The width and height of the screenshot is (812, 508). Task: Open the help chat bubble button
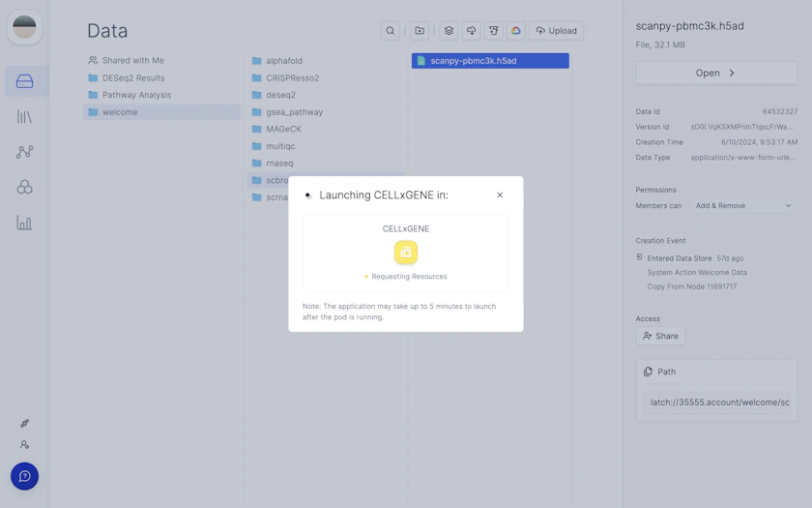(24, 476)
